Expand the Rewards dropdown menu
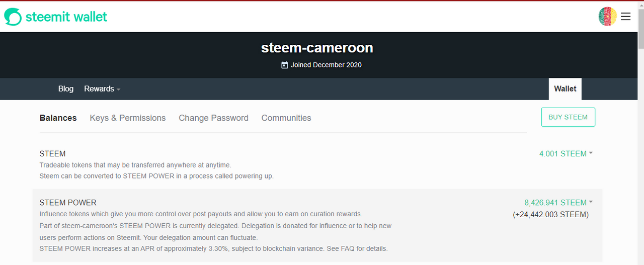This screenshot has height=265, width=644. point(102,89)
